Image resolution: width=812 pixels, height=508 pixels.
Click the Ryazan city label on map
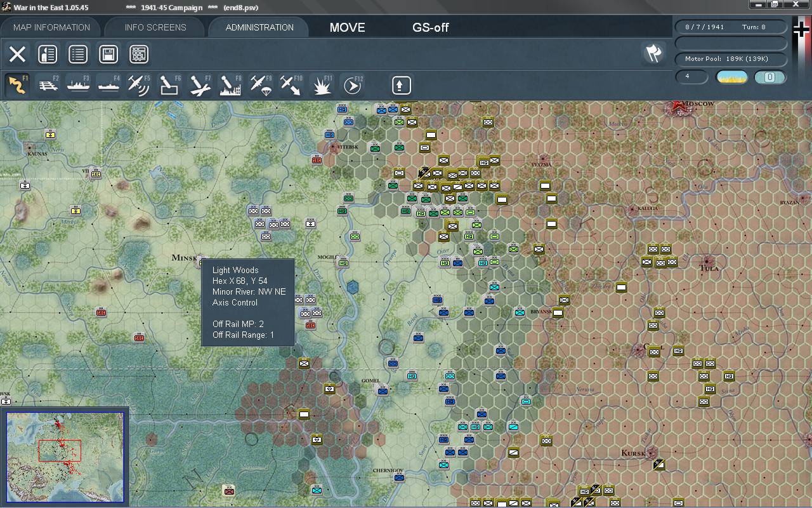point(790,203)
